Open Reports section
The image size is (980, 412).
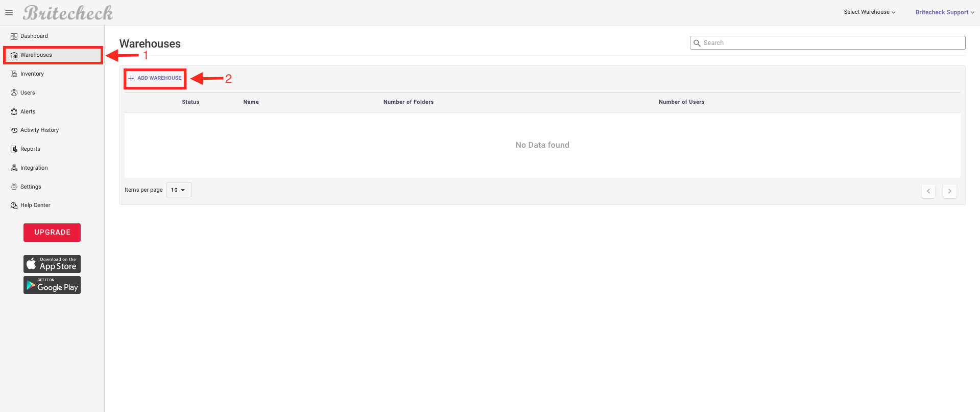[30, 149]
